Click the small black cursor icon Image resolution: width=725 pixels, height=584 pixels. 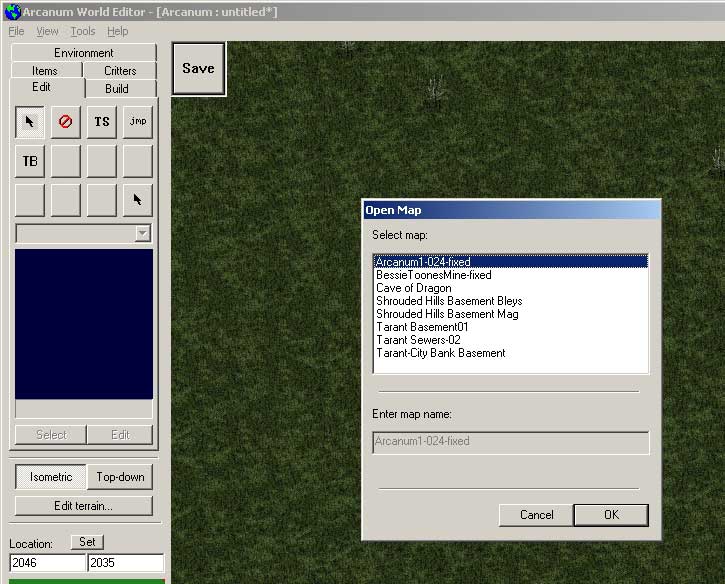point(138,200)
